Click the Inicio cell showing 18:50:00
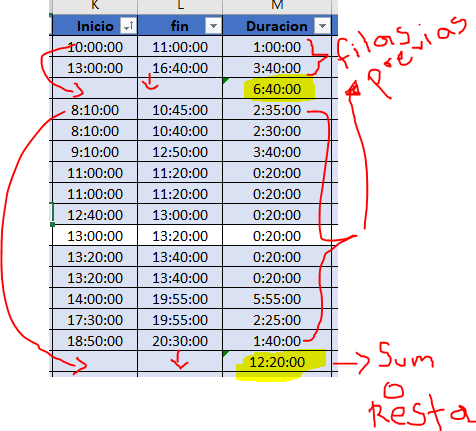This screenshot has height=431, width=476. (x=95, y=341)
